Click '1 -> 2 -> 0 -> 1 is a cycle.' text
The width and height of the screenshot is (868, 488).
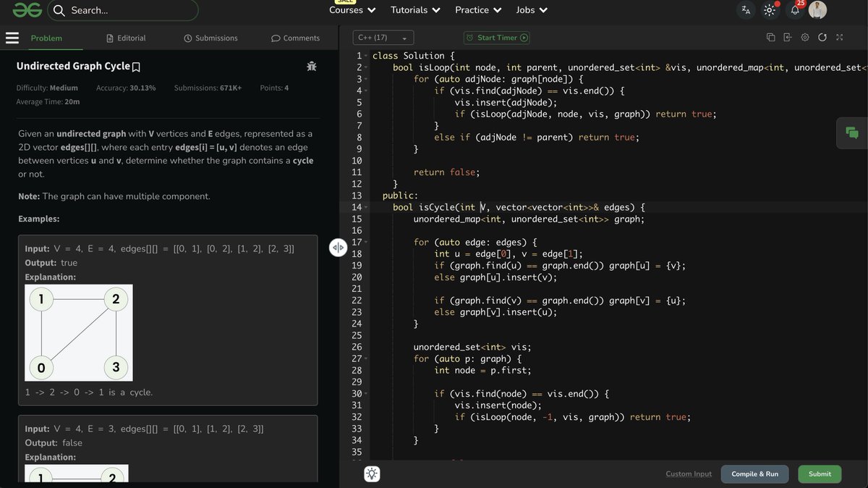click(x=89, y=392)
